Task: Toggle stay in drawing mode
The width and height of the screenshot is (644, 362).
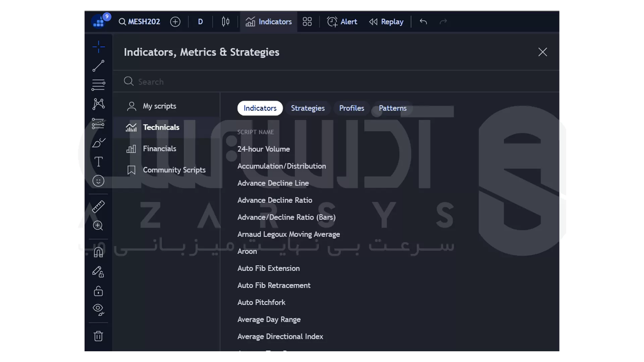Action: 98,271
